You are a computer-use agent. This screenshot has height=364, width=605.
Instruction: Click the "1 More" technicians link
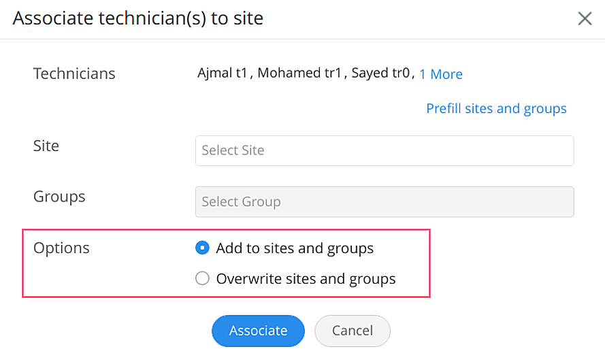tap(441, 74)
